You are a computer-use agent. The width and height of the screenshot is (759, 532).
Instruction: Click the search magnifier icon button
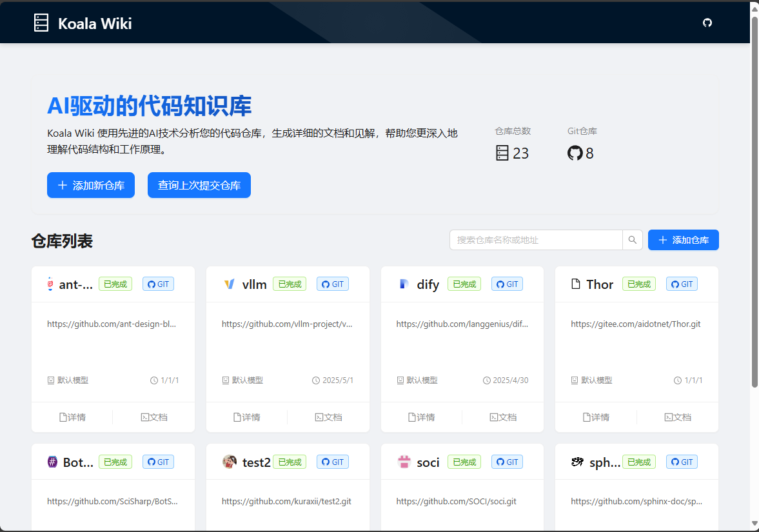click(x=632, y=240)
